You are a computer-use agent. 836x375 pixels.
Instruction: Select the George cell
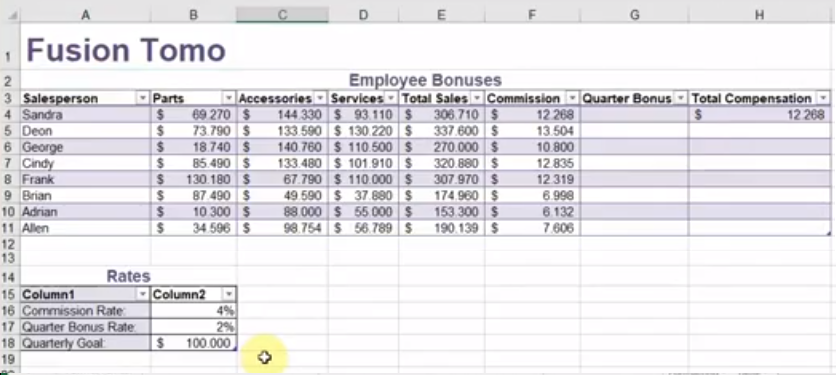coord(85,147)
